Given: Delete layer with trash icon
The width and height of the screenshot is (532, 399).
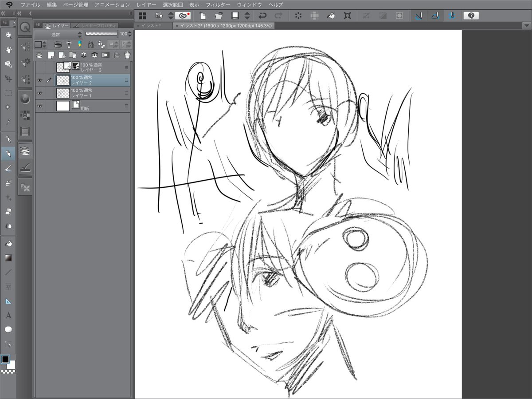Looking at the screenshot, I should (x=127, y=55).
